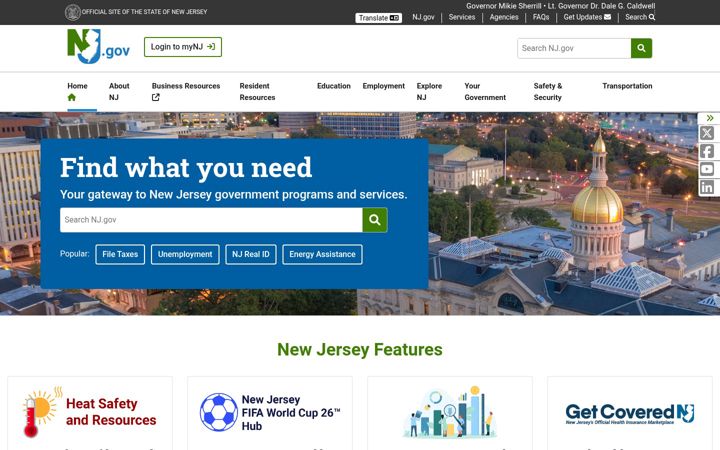Open the Employment menu
720x450 pixels.
pos(383,86)
